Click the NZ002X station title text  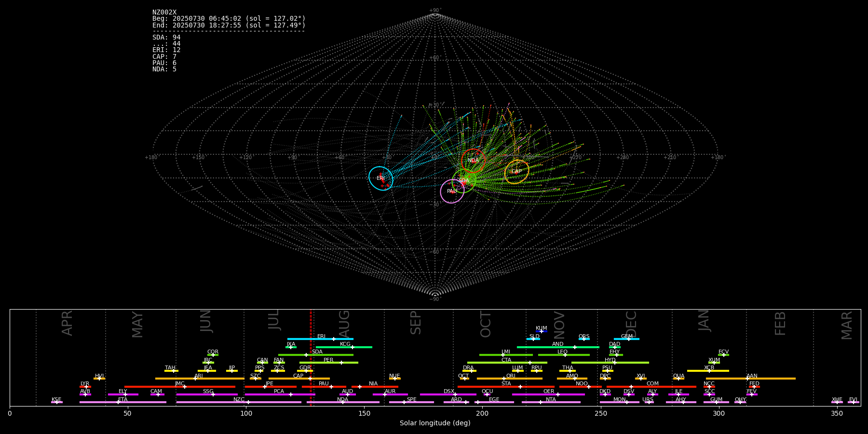164,13
